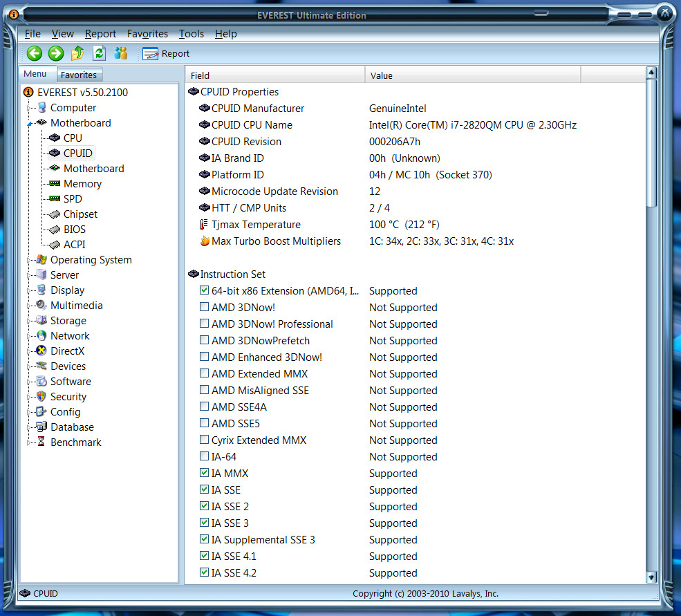Image resolution: width=681 pixels, height=616 pixels.
Task: Select the Security shield icon
Action: (41, 396)
